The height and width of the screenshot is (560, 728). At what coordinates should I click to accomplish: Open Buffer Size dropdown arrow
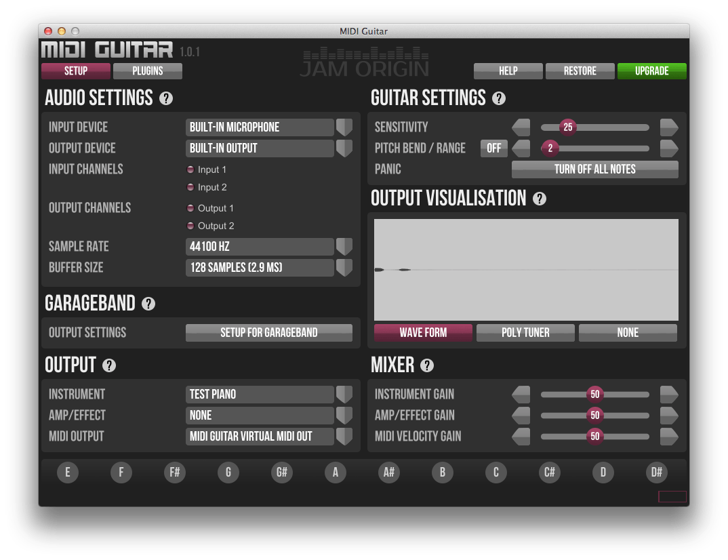coord(344,268)
